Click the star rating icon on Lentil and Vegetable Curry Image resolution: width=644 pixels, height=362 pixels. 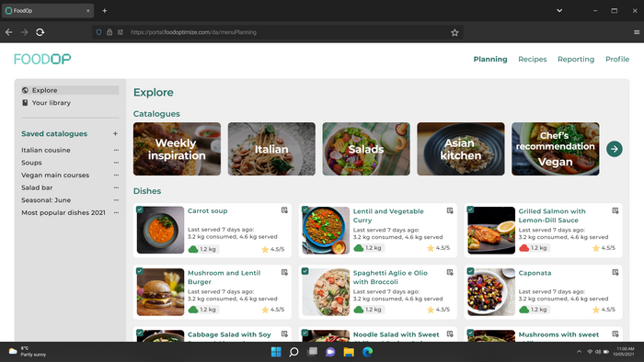tap(431, 248)
